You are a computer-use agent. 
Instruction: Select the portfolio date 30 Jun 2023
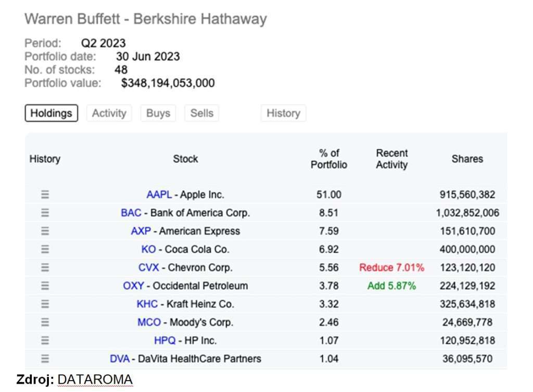(x=148, y=56)
